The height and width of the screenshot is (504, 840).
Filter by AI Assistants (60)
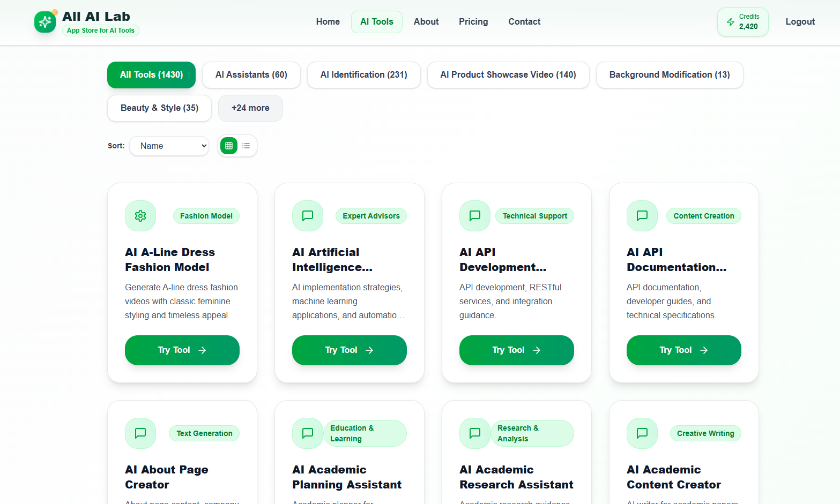tap(251, 75)
